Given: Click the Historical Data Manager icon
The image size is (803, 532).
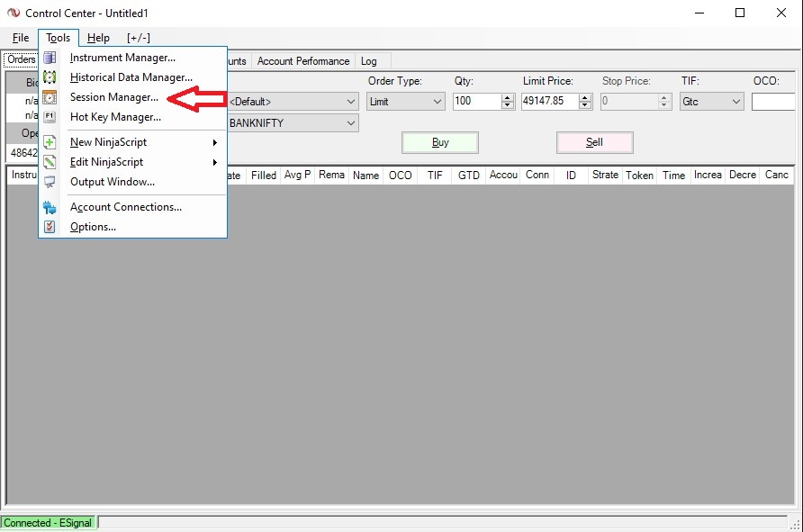Looking at the screenshot, I should 50,77.
